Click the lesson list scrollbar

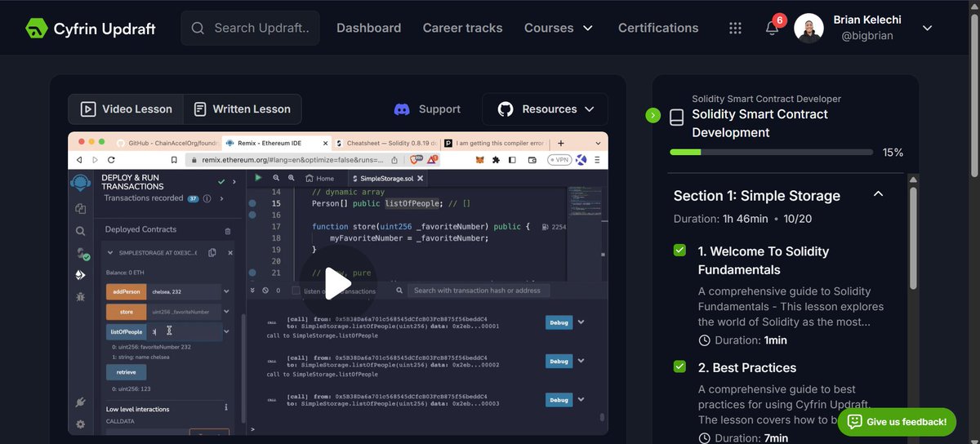[x=913, y=237]
